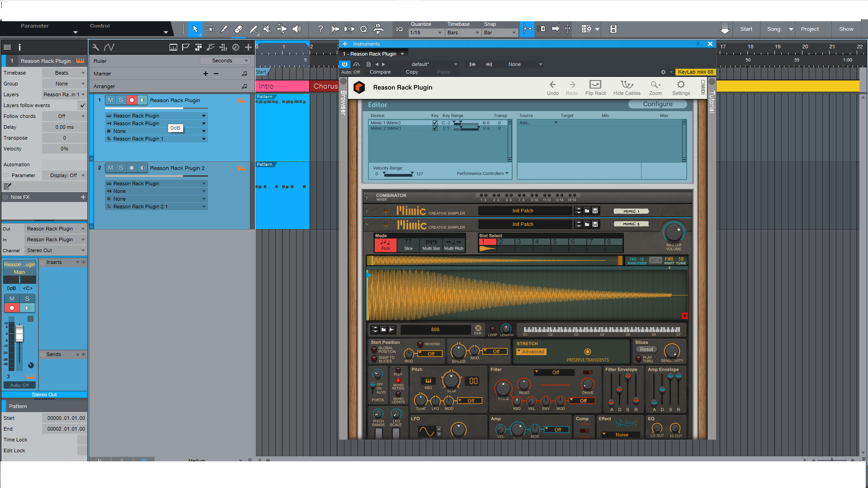Open Timebase Bars dropdown in toolbar
Image resolution: width=868 pixels, height=488 pixels.
click(463, 33)
